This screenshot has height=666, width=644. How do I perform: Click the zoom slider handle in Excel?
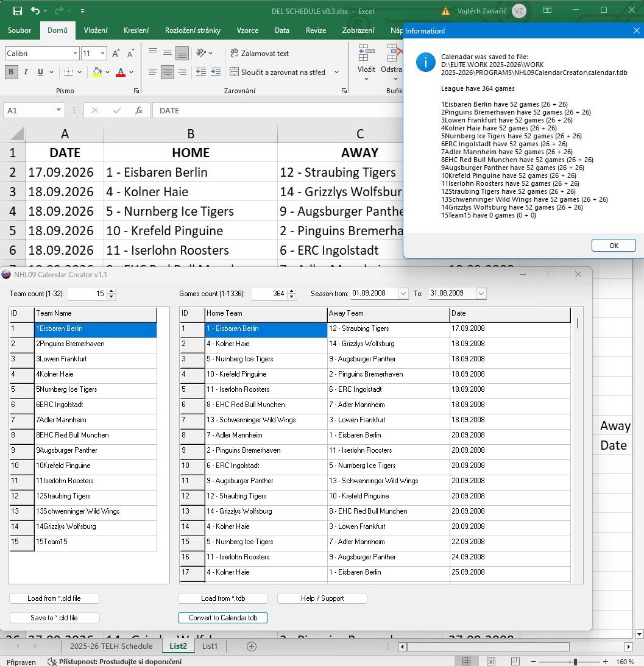pyautogui.click(x=575, y=662)
